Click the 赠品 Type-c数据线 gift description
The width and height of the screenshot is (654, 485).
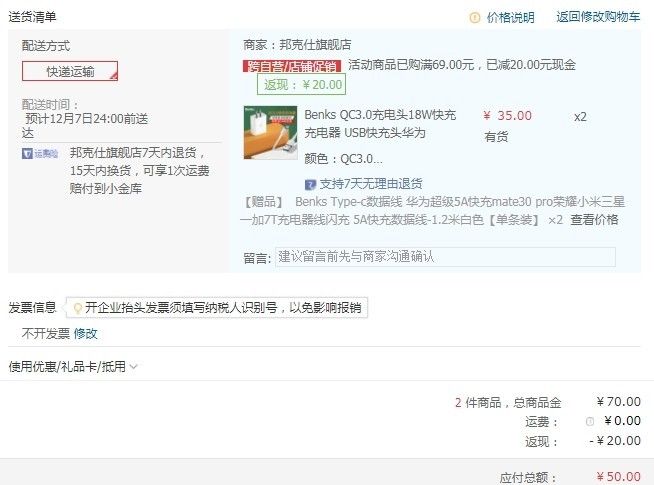coord(432,211)
